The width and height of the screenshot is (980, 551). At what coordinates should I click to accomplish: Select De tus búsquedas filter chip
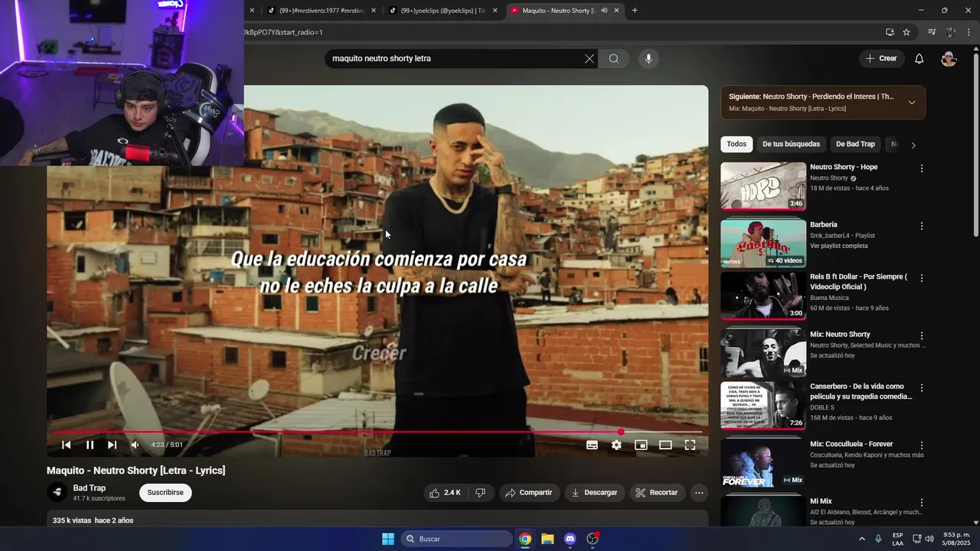(791, 144)
